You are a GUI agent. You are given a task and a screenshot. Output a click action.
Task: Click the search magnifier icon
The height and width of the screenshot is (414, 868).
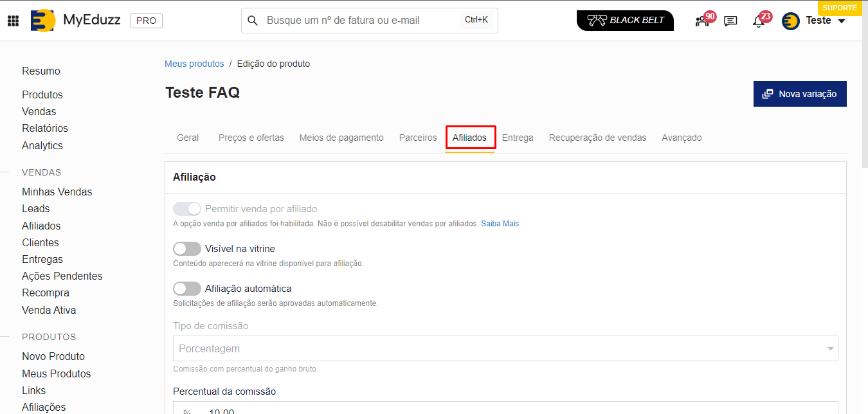[253, 21]
